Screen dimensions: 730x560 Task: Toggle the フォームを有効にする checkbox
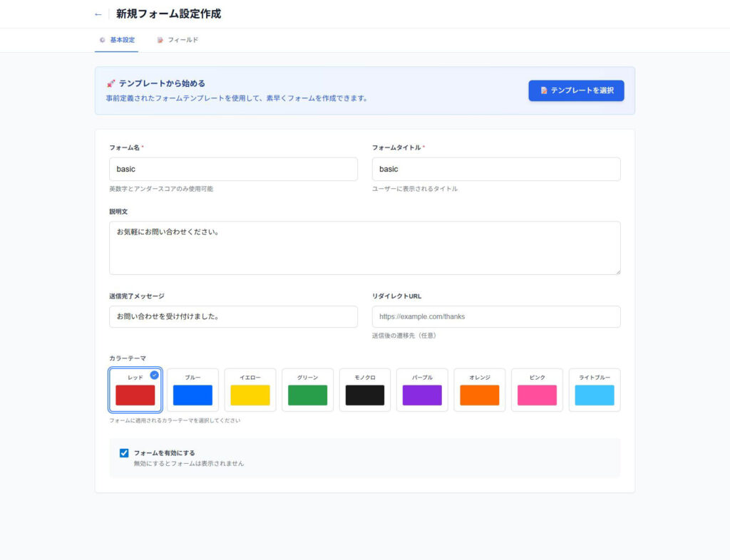[x=124, y=452]
